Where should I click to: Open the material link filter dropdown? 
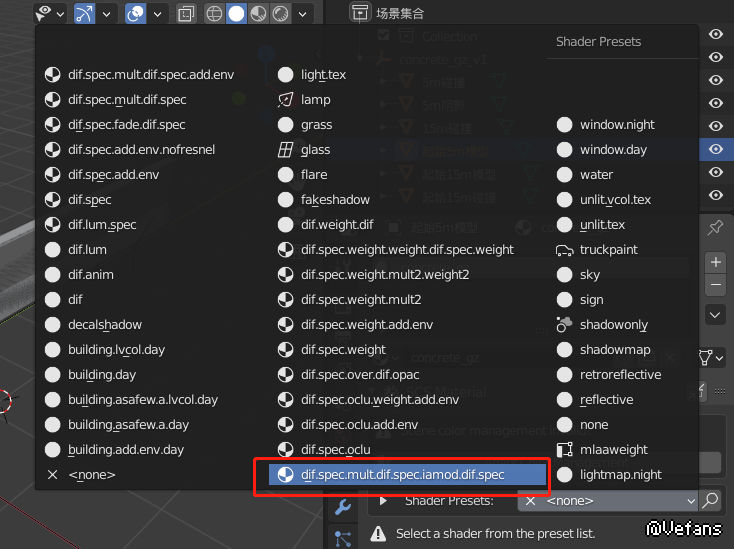tap(712, 358)
